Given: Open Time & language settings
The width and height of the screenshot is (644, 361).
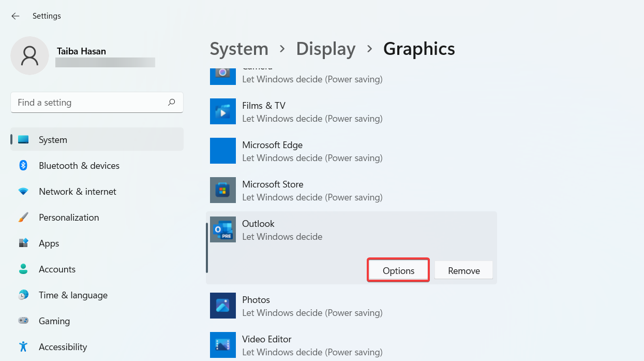Looking at the screenshot, I should click(97, 295).
